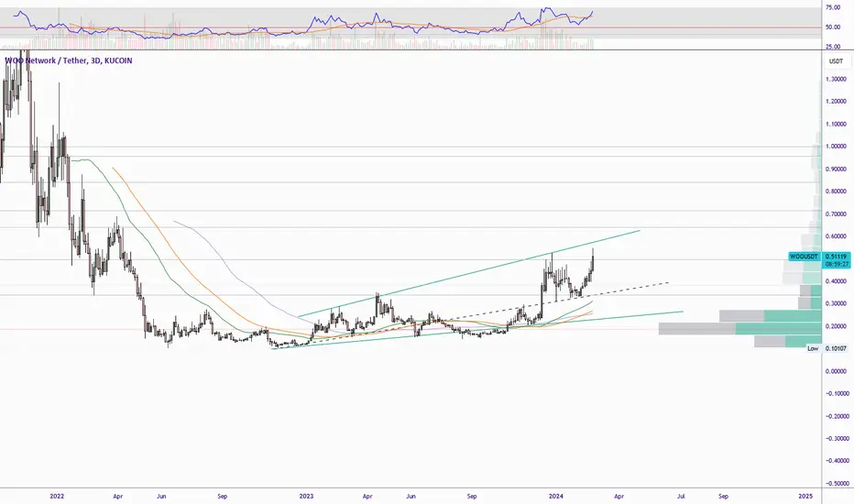Viewport: 854px width, 504px height.
Task: Click the 2025 time axis label
Action: tap(805, 497)
